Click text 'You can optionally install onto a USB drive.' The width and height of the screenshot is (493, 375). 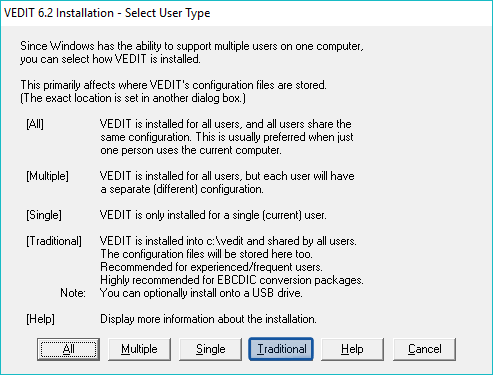pyautogui.click(x=201, y=293)
